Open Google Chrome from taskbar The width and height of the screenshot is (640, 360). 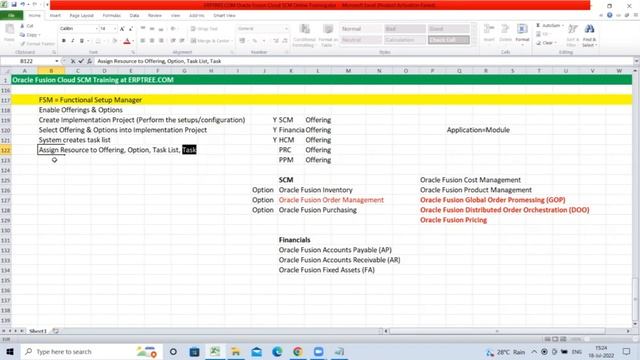click(x=298, y=351)
